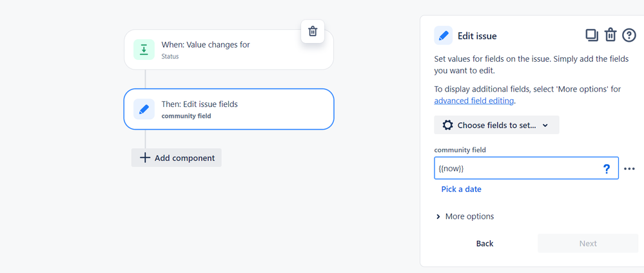Open the three-dots menu beside community field

pyautogui.click(x=630, y=169)
